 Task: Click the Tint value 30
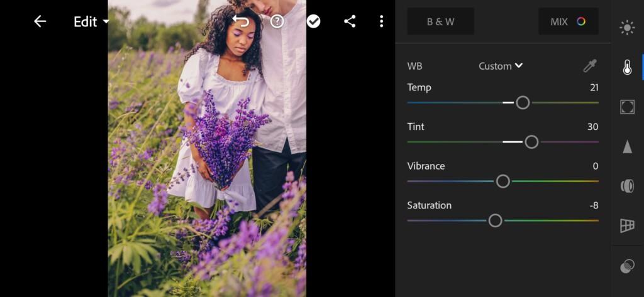(x=592, y=127)
